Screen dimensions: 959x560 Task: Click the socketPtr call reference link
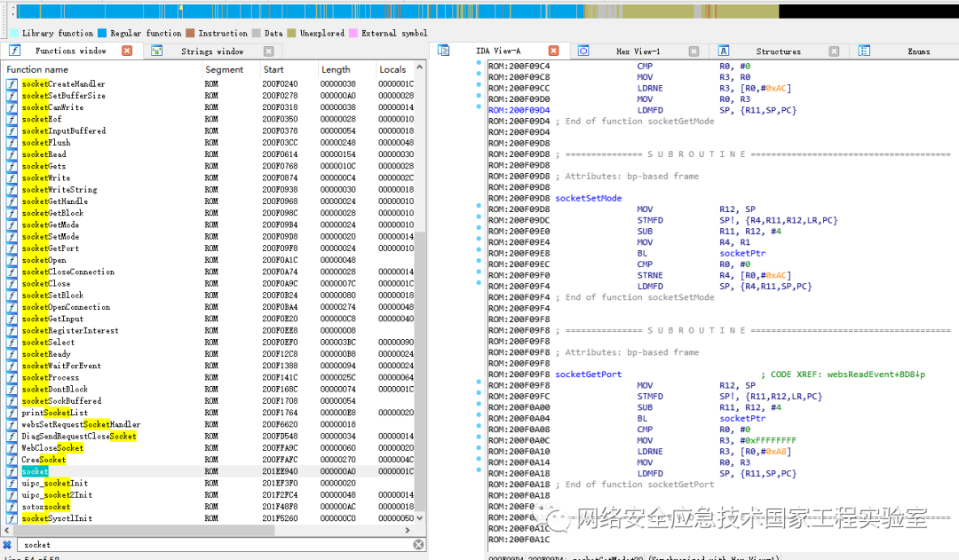742,253
